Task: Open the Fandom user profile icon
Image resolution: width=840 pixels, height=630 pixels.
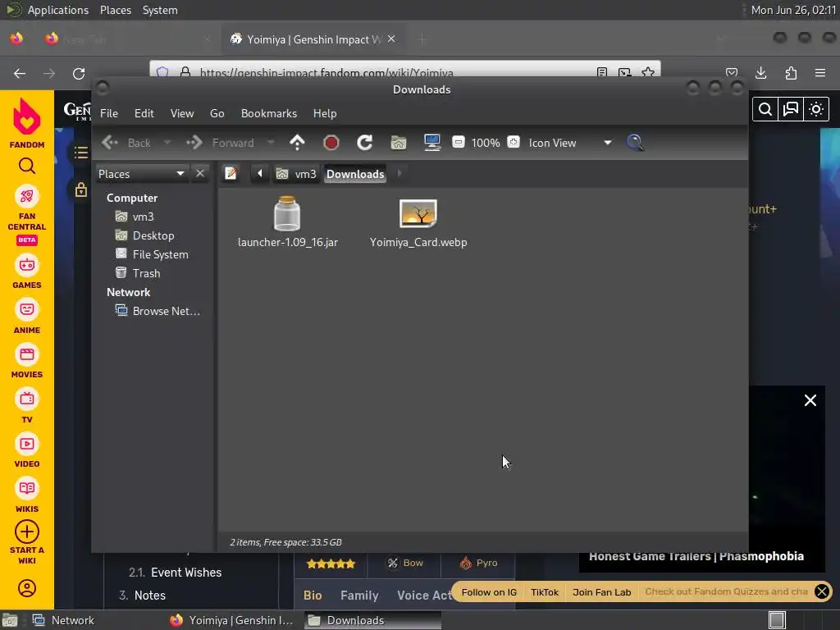Action: pos(27,587)
